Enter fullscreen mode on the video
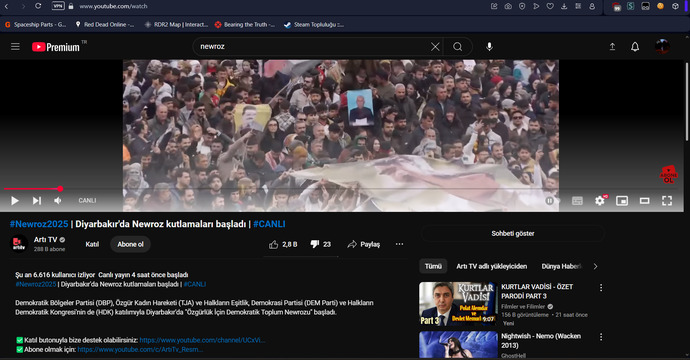The image size is (690, 360). (667, 201)
